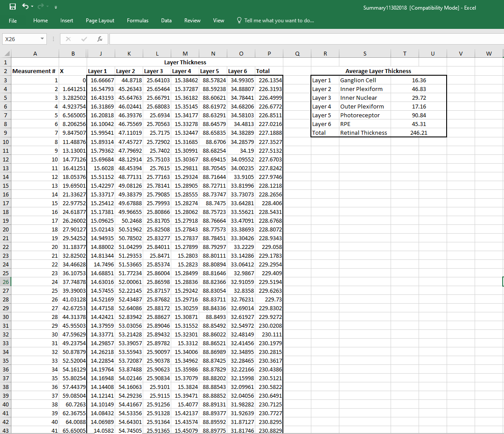The image size is (504, 434).
Task: Open the Name Box dropdown arrow
Action: tap(42, 39)
